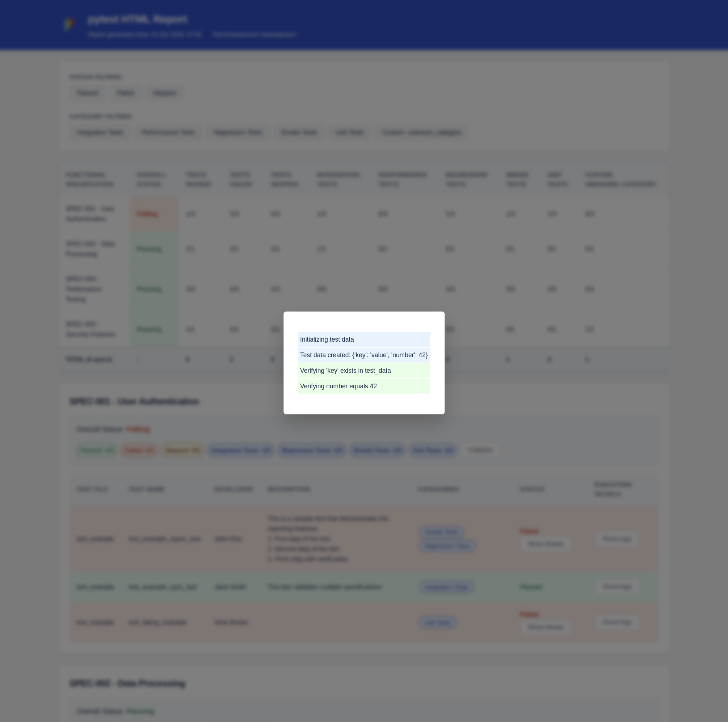Enable the 'Regression Tests' category filter
This screenshot has width=728, height=722.
pyautogui.click(x=237, y=132)
